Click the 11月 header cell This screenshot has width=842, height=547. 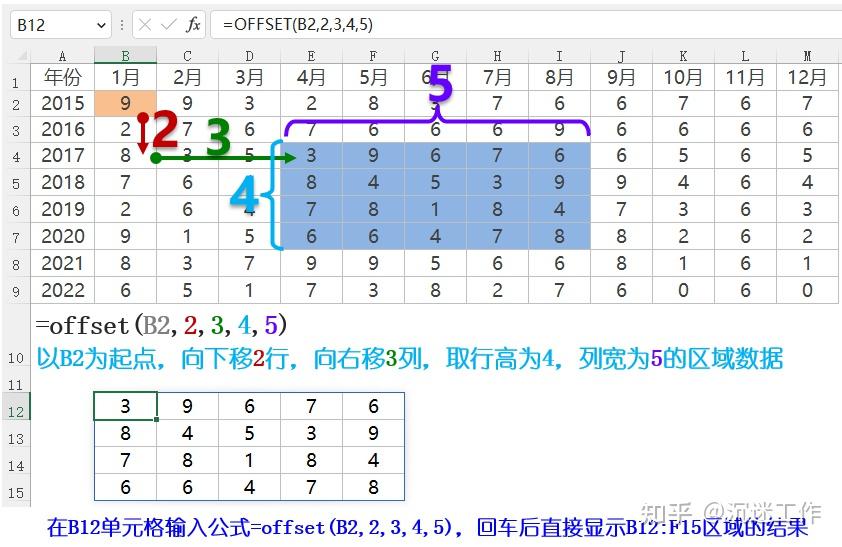coord(745,77)
